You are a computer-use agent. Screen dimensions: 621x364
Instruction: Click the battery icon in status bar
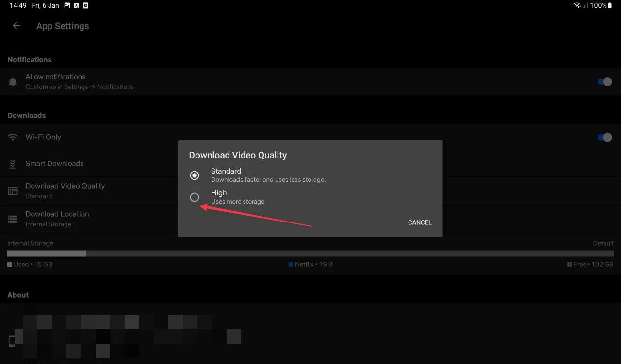[x=609, y=5]
